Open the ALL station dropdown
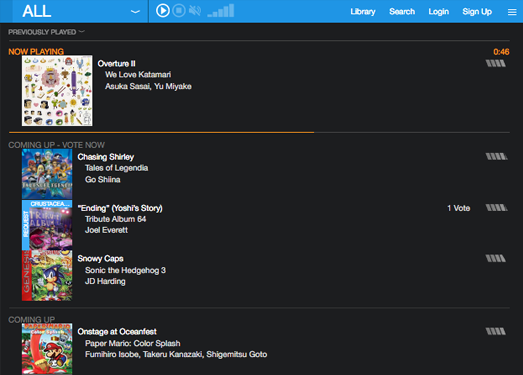The image size is (523, 375). (80, 11)
